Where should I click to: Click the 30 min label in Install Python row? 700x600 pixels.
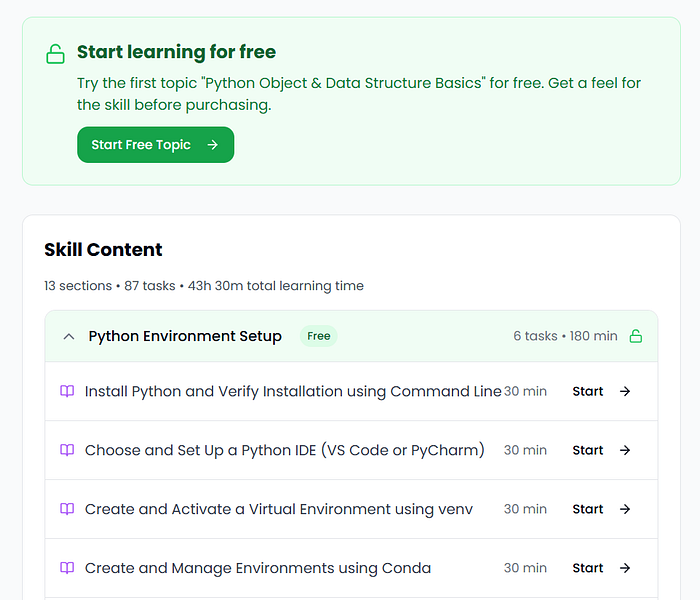(525, 391)
